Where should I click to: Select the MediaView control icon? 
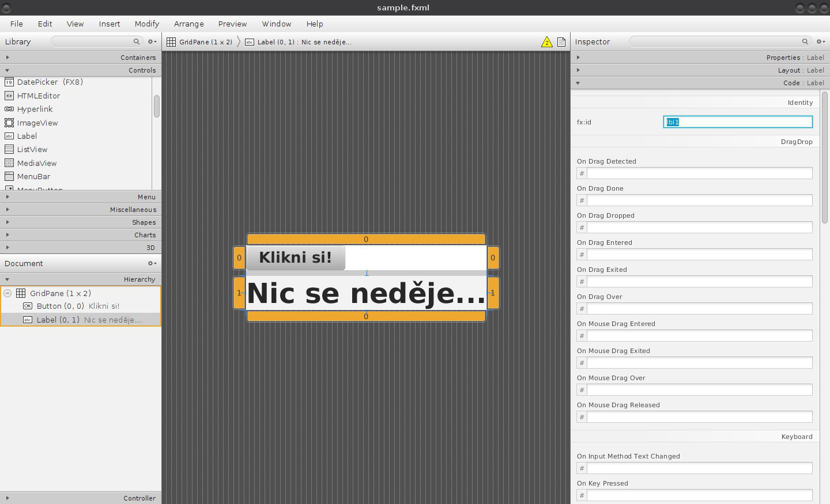click(9, 163)
